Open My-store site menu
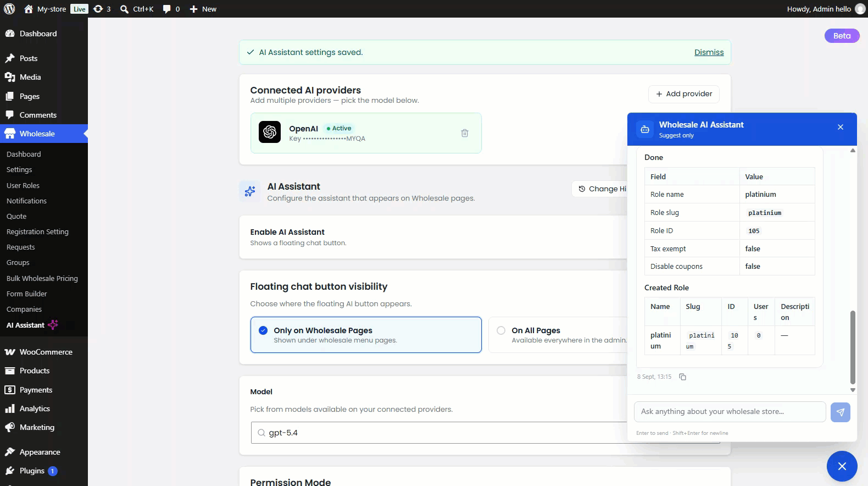Screen dimensions: 868x486 pos(45,9)
